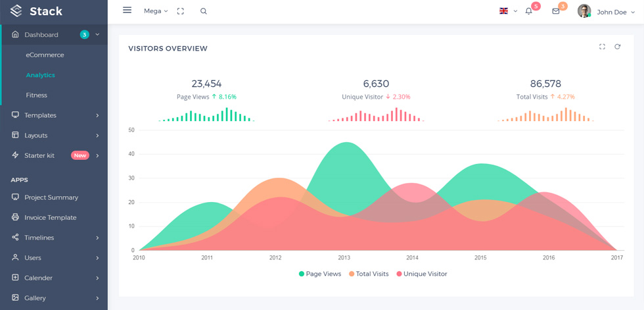644x310 pixels.
Task: Click the notification count badge 5
Action: tap(536, 6)
